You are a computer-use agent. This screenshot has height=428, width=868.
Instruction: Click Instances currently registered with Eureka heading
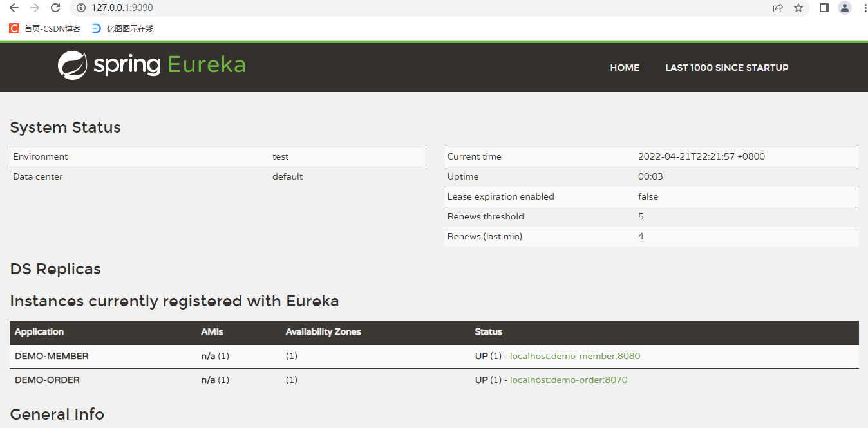click(x=175, y=301)
